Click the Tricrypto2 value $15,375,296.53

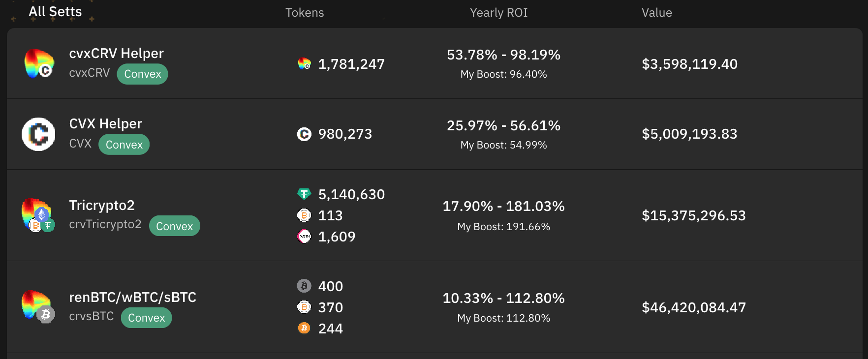693,215
